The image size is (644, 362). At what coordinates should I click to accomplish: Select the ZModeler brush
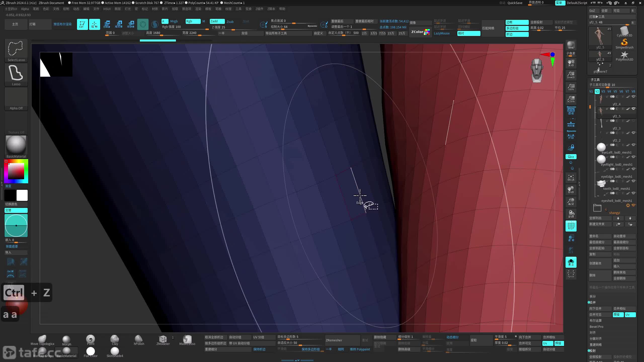click(x=163, y=340)
